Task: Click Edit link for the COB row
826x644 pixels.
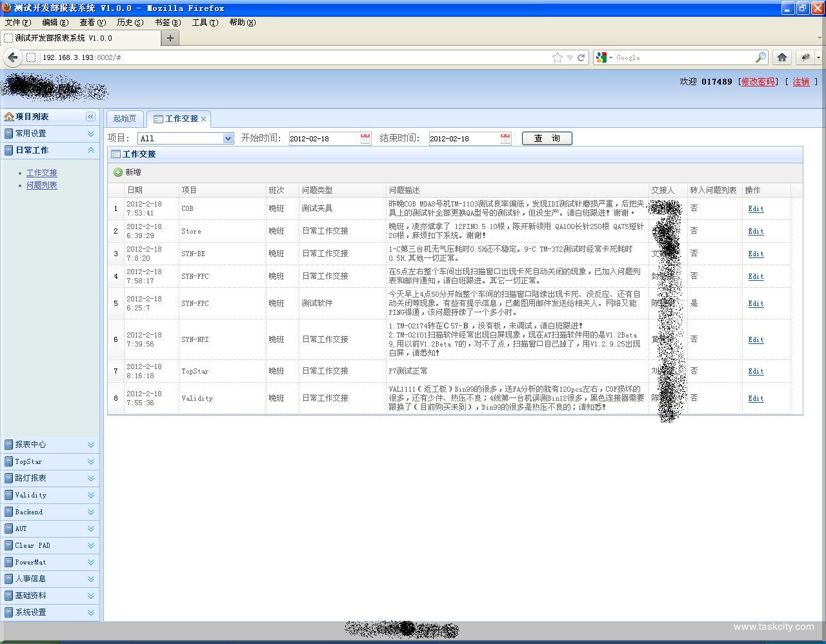Action: pos(756,208)
